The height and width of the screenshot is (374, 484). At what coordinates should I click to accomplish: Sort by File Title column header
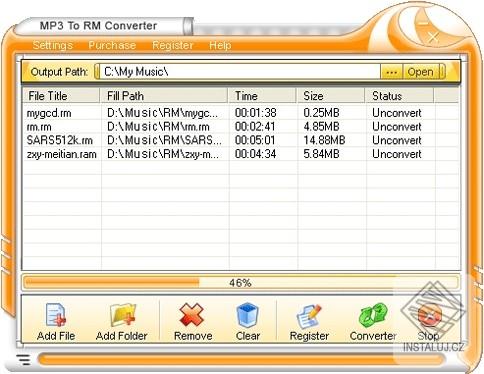[61, 96]
